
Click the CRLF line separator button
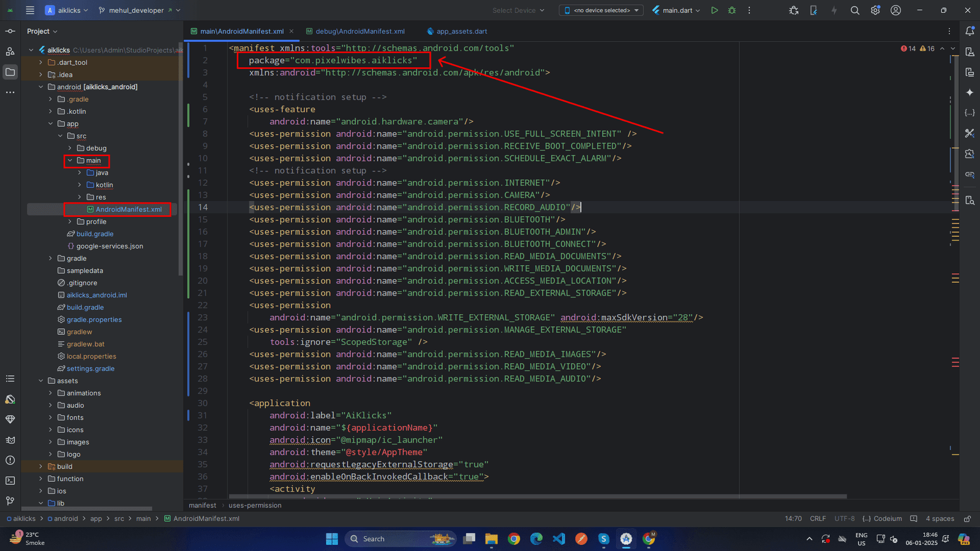click(818, 519)
